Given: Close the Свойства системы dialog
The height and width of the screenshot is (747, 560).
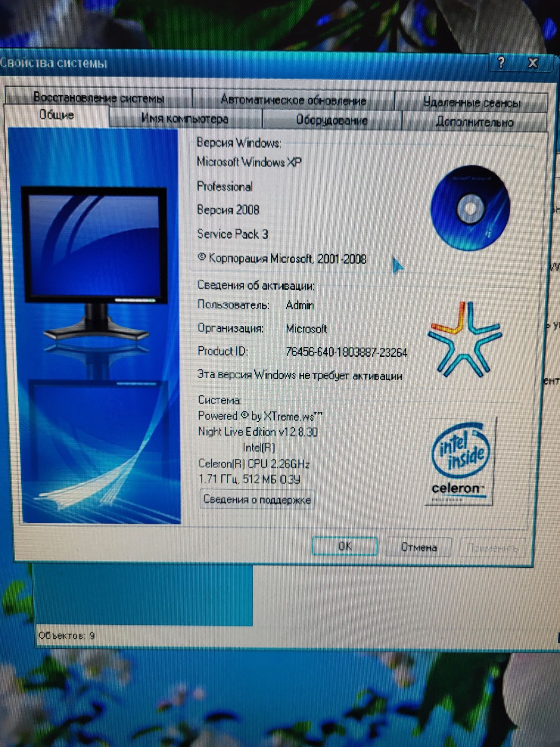Looking at the screenshot, I should click(x=533, y=63).
